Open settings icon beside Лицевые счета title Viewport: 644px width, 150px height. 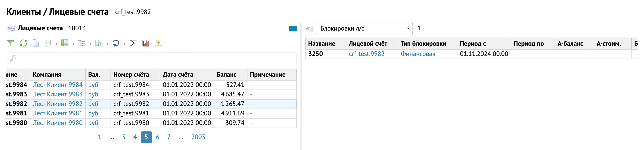tap(11, 29)
